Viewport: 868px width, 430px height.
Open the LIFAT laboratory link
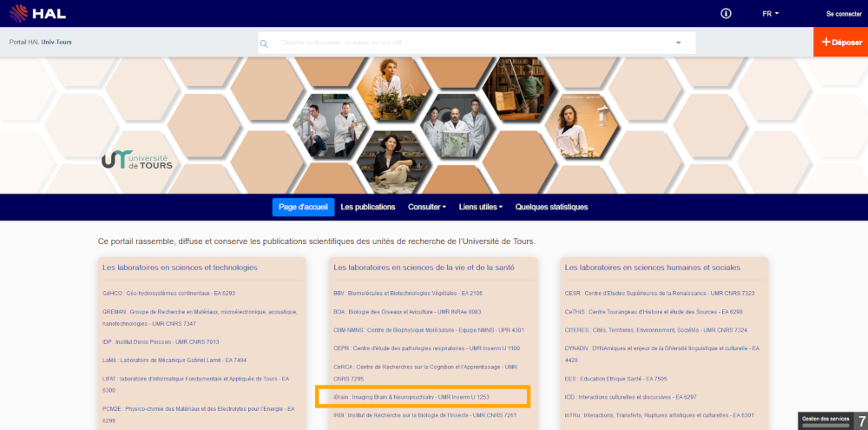tap(195, 385)
